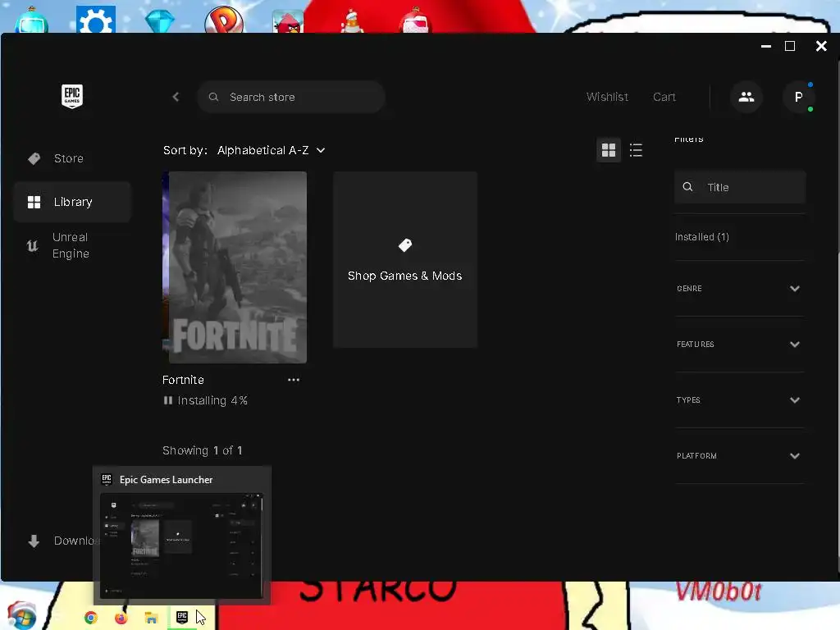The image size is (840, 630).
Task: Click the Epic Games logo
Action: (72, 97)
